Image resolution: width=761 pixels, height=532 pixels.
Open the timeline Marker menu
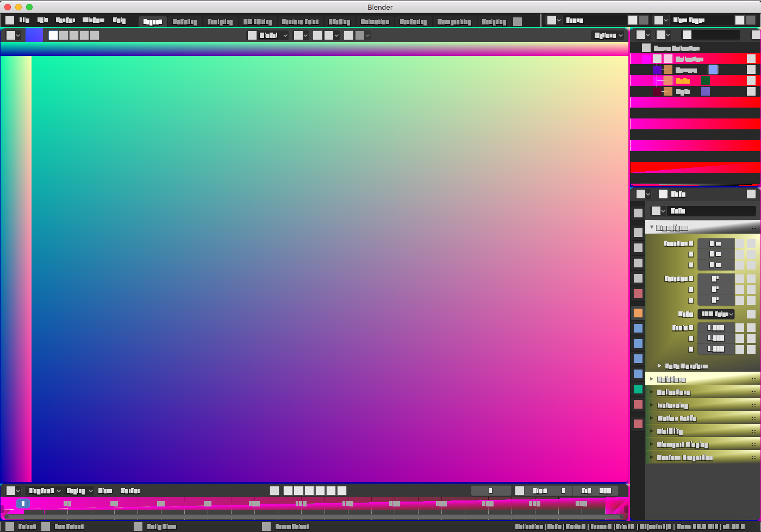click(x=130, y=491)
